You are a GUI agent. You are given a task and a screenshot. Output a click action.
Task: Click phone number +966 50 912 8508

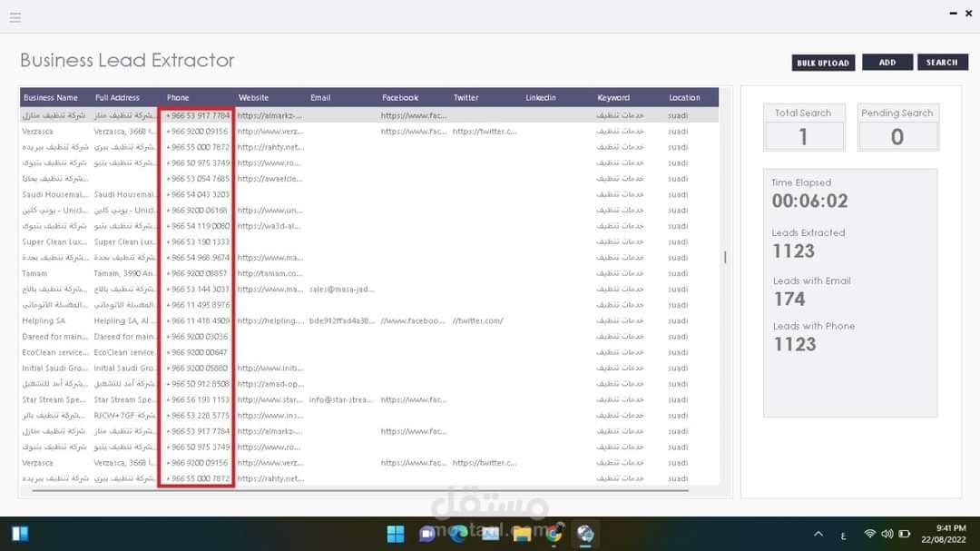[x=198, y=384]
